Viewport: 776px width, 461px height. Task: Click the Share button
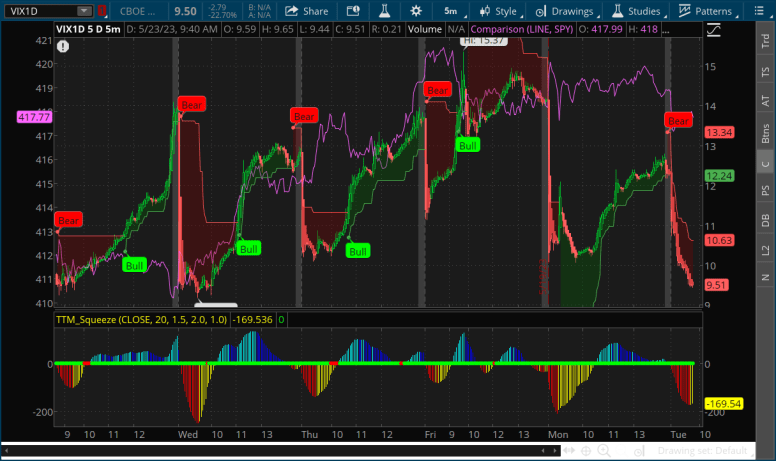(x=307, y=11)
